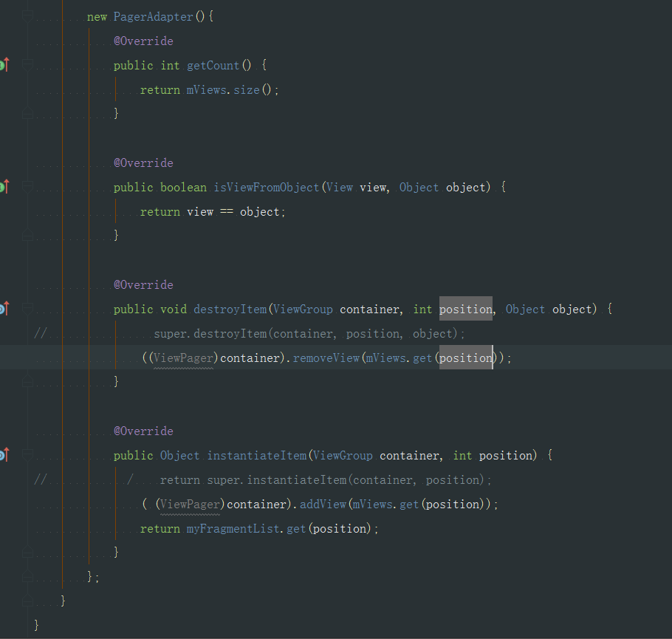Screen dimensions: 672x639
Task: Click the addView method call
Action: coord(323,504)
